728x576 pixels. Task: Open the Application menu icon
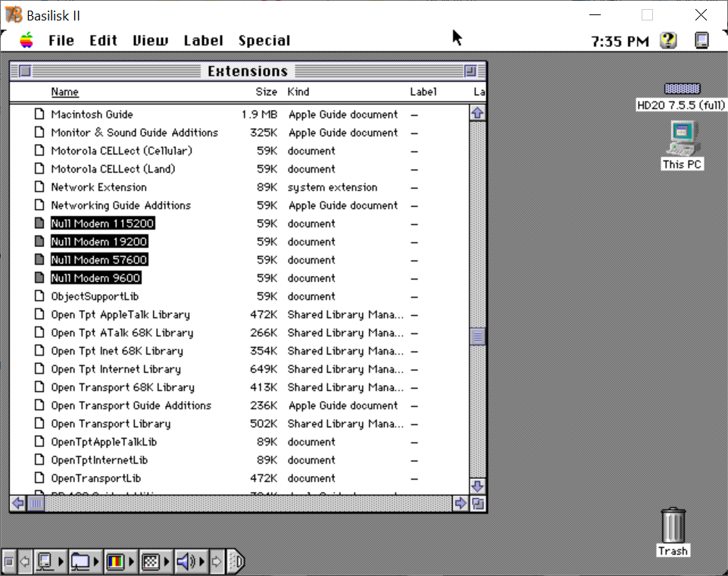[x=701, y=40]
